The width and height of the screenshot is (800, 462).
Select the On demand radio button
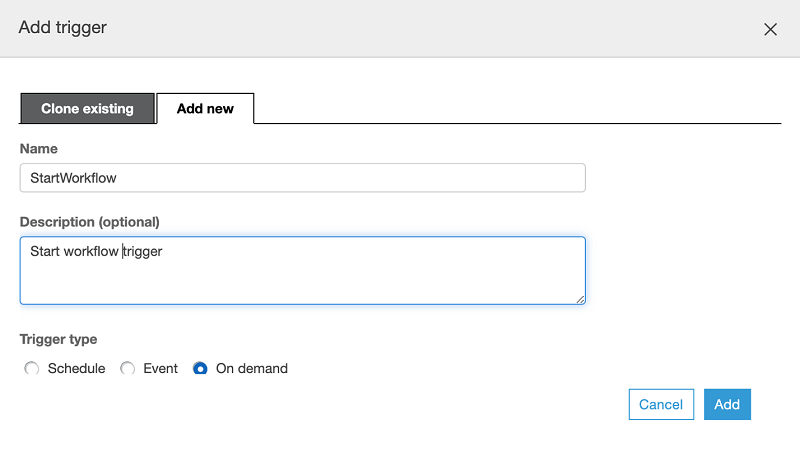[x=200, y=369]
